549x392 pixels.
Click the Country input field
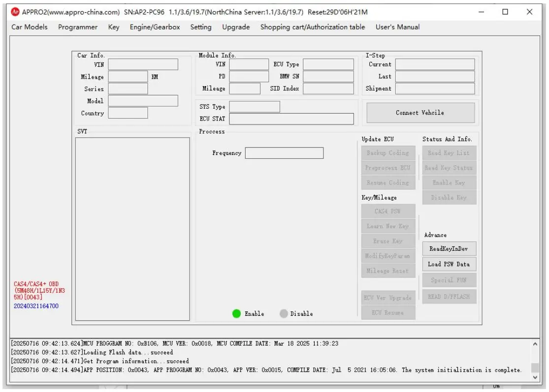coord(128,113)
